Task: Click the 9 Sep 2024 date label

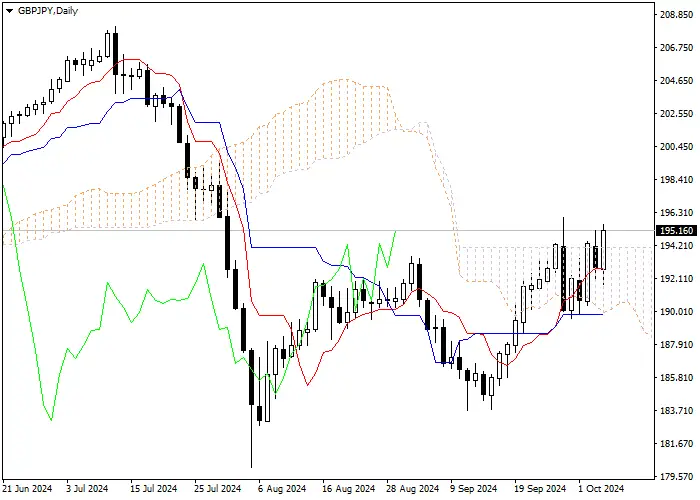Action: (x=474, y=489)
